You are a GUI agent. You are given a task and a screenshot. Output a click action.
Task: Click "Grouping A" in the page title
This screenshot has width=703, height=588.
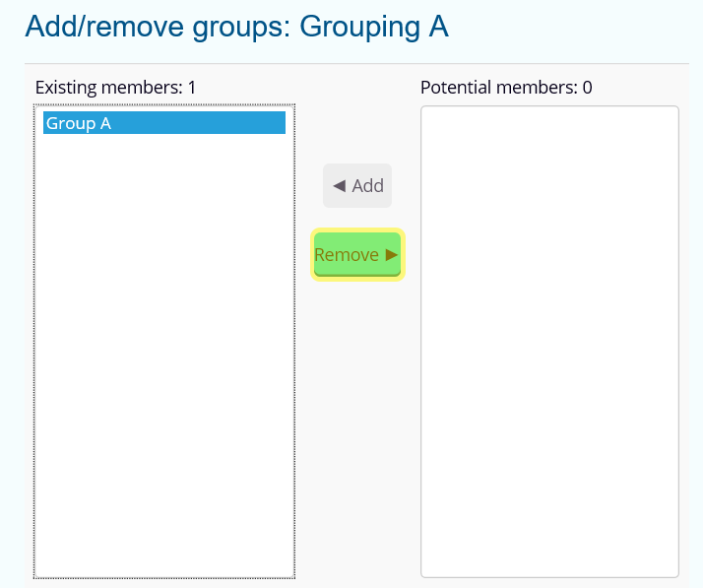[x=374, y=27]
